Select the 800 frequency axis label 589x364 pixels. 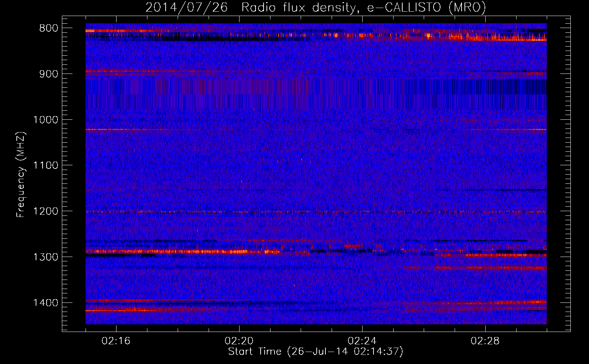[49, 28]
